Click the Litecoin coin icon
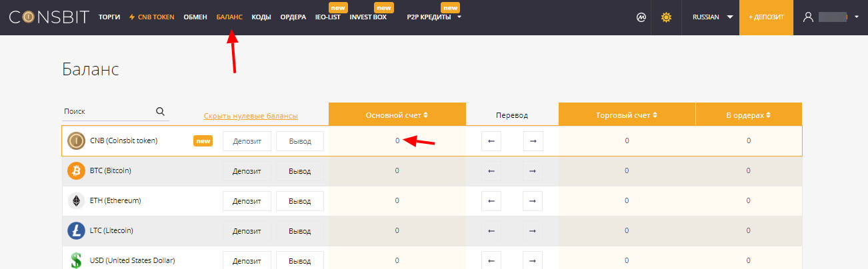This screenshot has height=269, width=868. 77,230
